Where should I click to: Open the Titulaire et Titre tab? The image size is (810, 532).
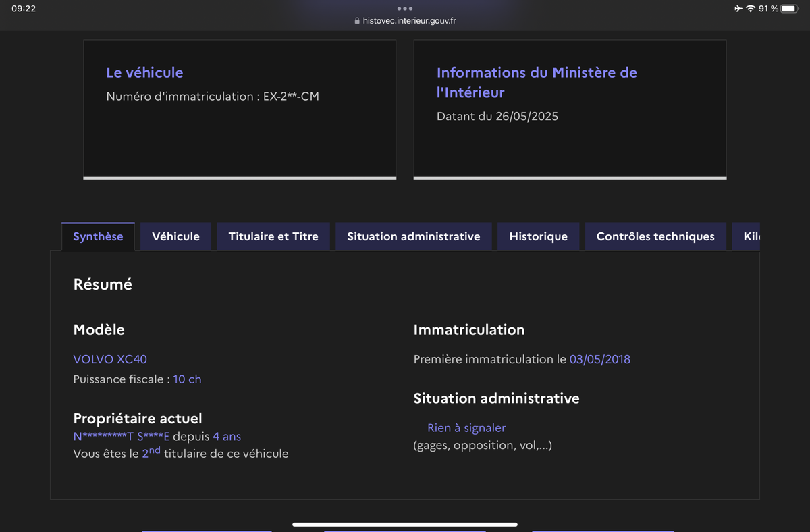click(273, 236)
